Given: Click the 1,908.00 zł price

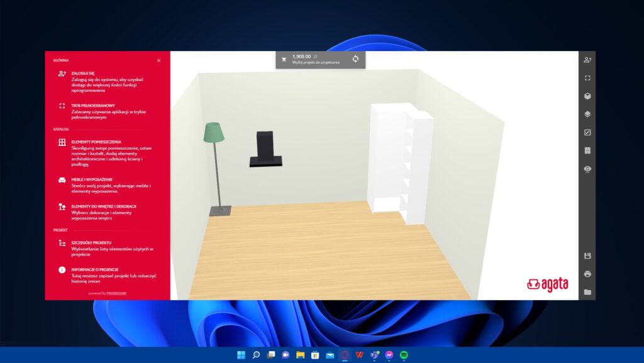Looking at the screenshot, I should click(305, 56).
